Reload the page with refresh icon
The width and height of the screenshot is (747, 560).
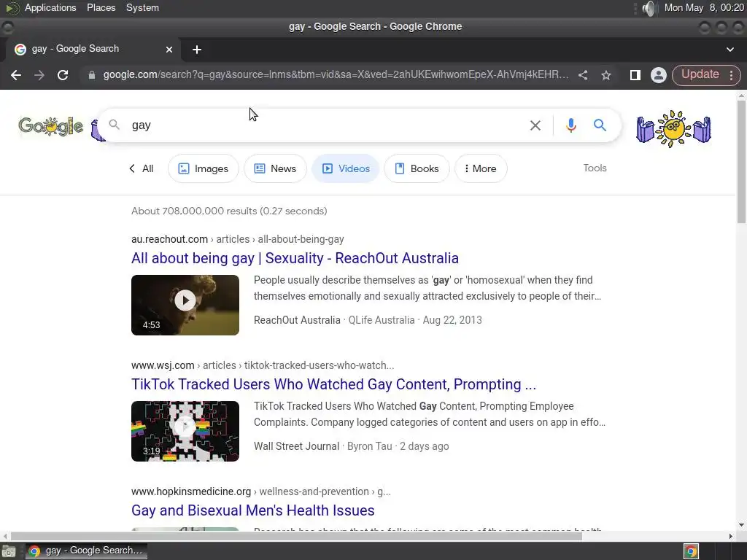tap(63, 75)
